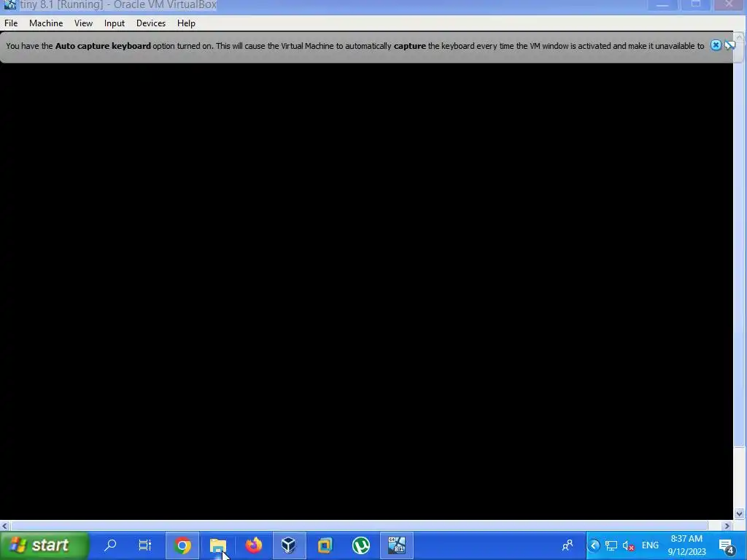This screenshot has width=747, height=560.
Task: Open the taskbar search icon
Action: [110, 545]
